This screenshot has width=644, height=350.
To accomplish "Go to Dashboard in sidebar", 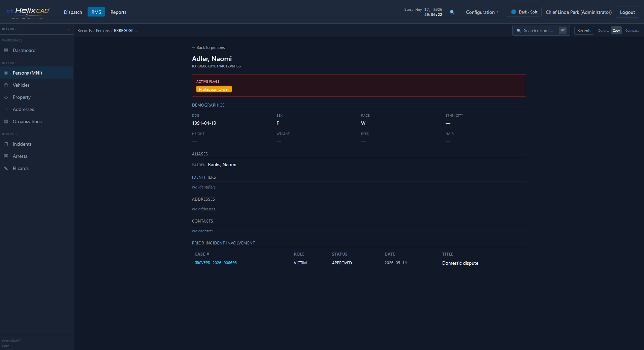I will pos(36,50).
